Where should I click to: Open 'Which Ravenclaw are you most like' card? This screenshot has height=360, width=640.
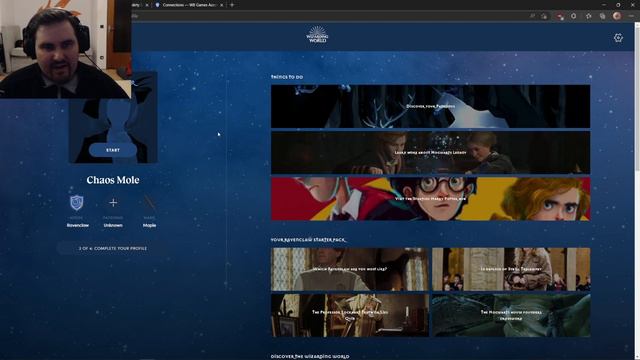[350, 269]
